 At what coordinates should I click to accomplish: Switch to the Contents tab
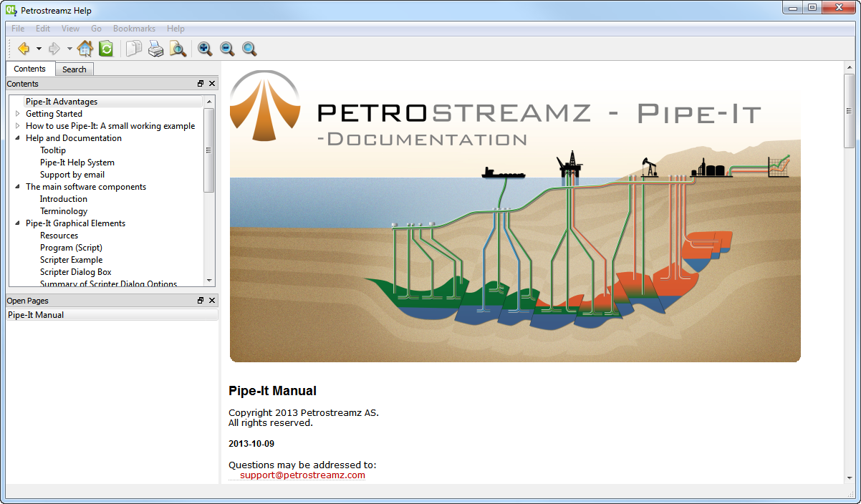point(30,69)
